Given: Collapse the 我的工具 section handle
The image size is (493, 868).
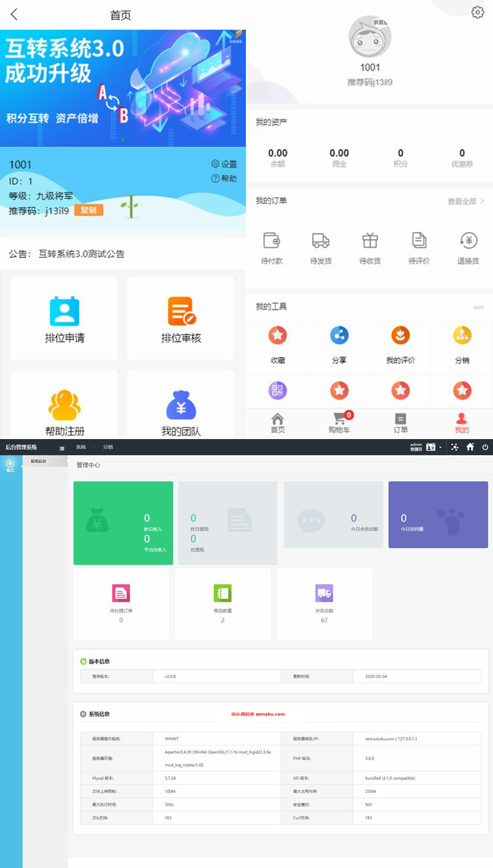Looking at the screenshot, I should (x=479, y=307).
